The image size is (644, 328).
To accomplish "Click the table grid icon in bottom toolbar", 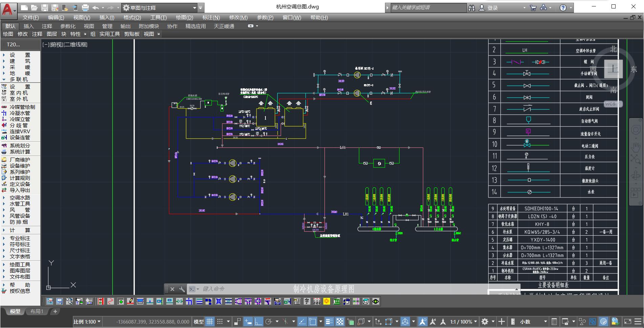I will tap(297, 301).
